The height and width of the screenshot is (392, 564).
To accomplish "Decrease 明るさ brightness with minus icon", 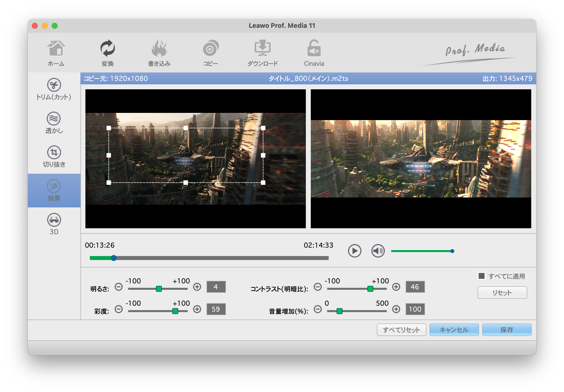I will [x=119, y=287].
